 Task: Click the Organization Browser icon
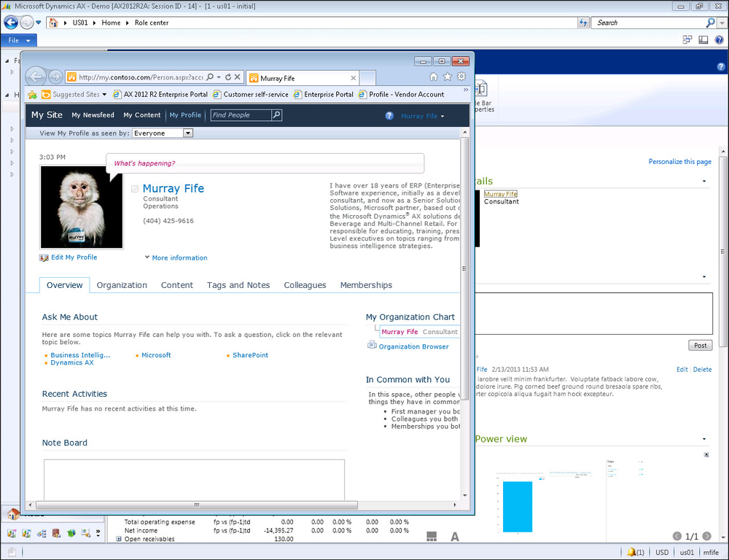click(x=372, y=346)
